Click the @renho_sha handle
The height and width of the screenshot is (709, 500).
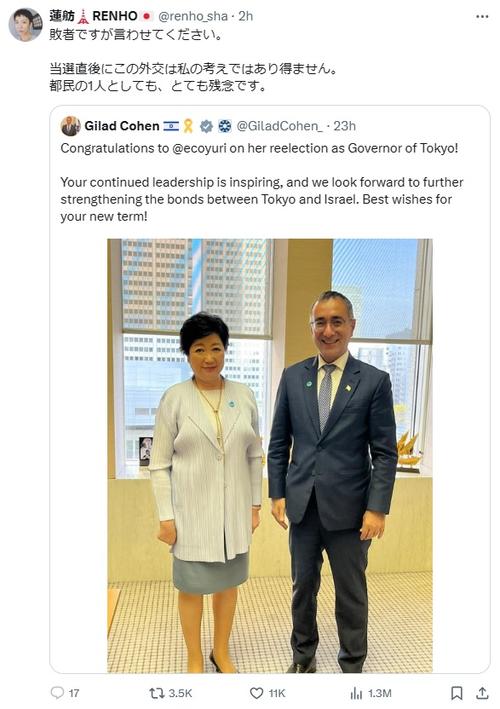tap(193, 16)
